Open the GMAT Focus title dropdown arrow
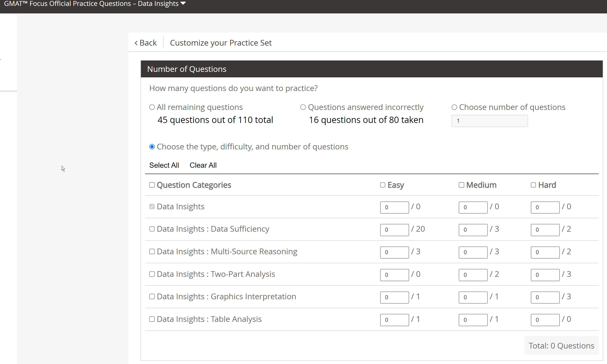The height and width of the screenshot is (364, 607). point(183,3)
